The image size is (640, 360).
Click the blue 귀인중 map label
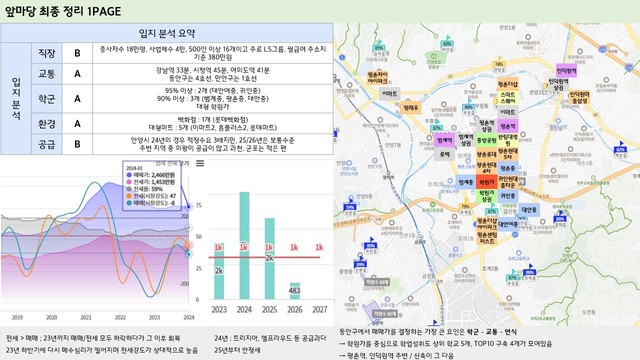point(508,196)
